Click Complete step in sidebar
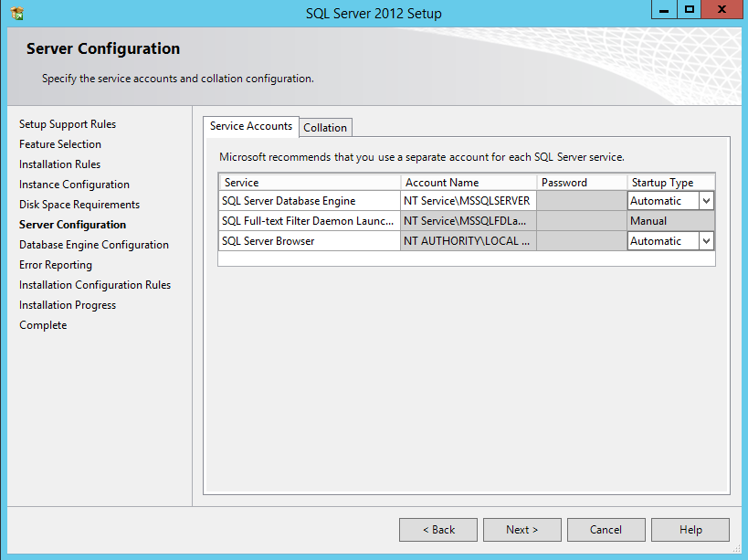748x560 pixels. (x=43, y=325)
